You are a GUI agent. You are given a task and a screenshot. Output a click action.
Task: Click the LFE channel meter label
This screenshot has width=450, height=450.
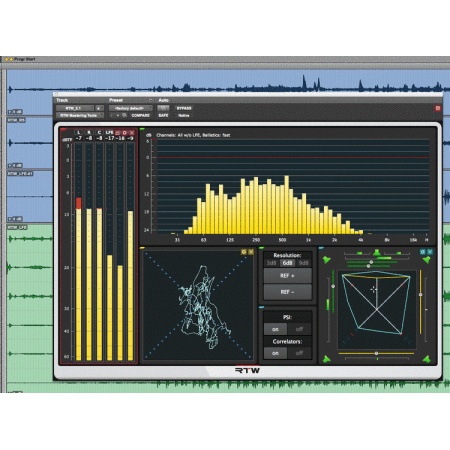(x=109, y=133)
